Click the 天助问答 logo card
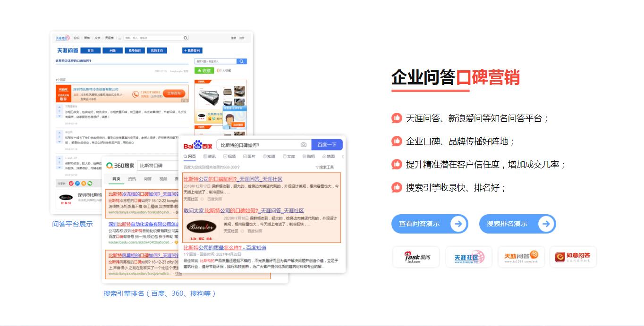The width and height of the screenshot is (644, 326). click(x=521, y=257)
